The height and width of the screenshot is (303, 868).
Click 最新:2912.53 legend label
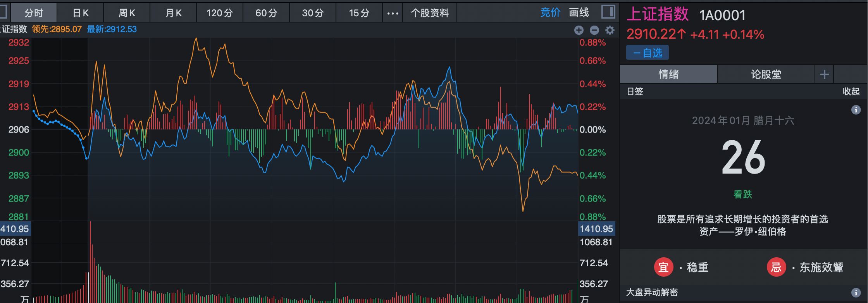pyautogui.click(x=112, y=29)
